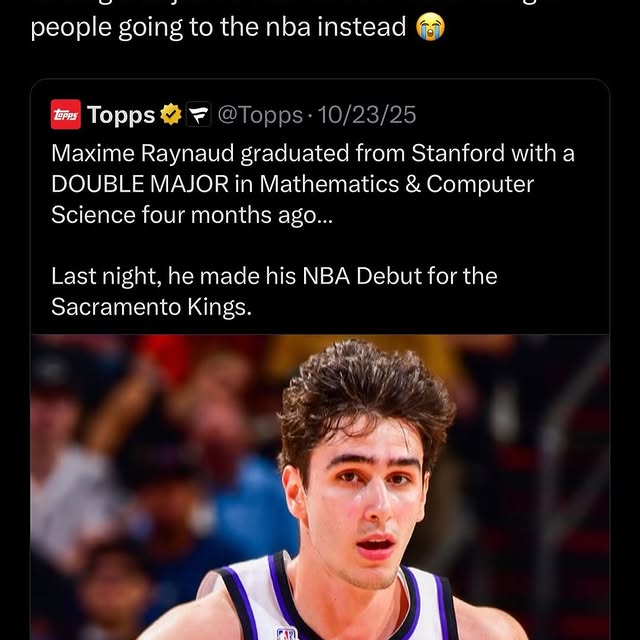Screen dimensions: 640x640
Task: Click the gold verified badge beside Topps
Action: [x=171, y=116]
